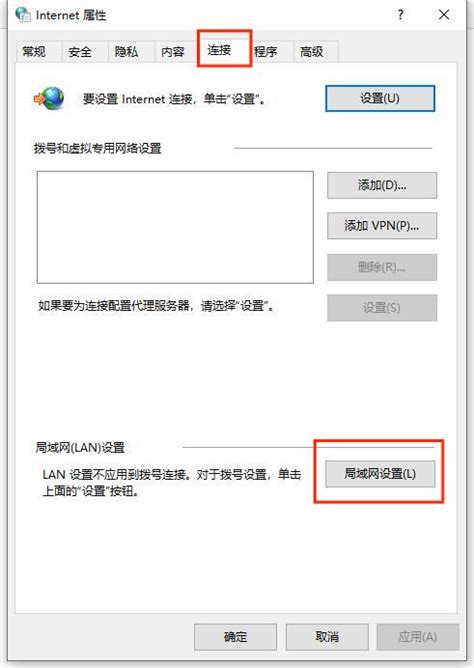Image resolution: width=474 pixels, height=668 pixels.
Task: Click the globe with arrow connection icon
Action: 49,98
